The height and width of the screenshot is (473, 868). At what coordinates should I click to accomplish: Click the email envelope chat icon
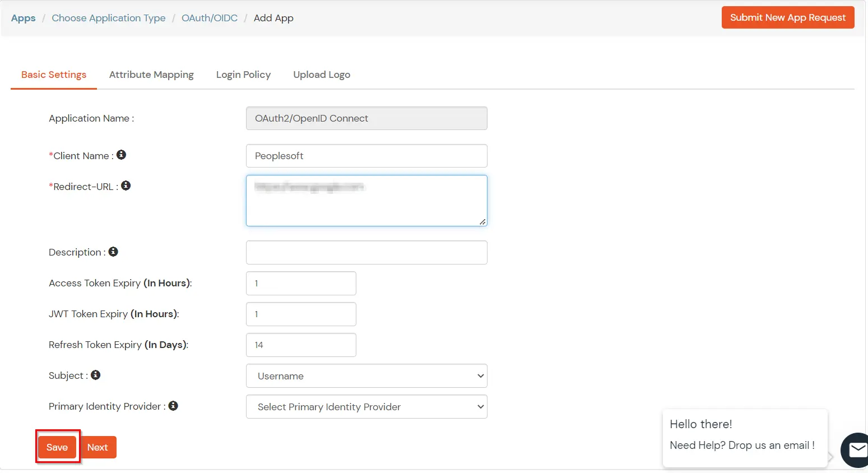tap(857, 450)
